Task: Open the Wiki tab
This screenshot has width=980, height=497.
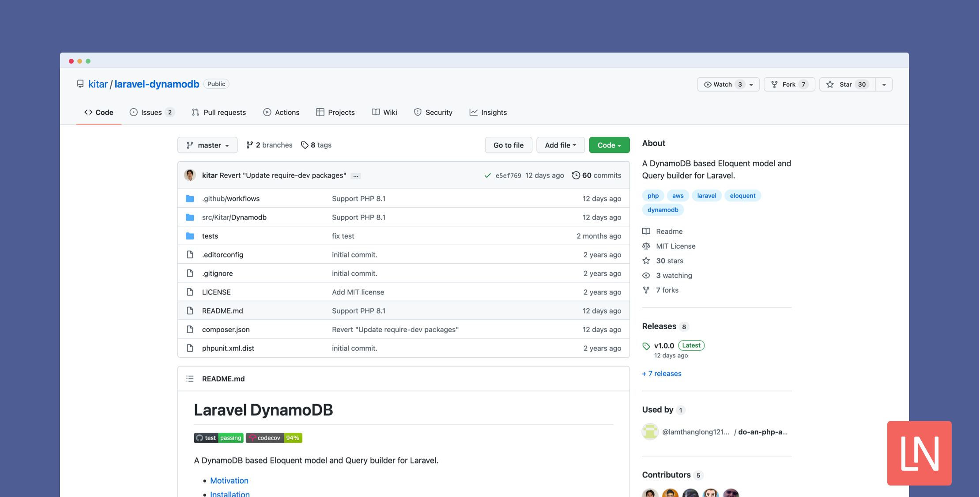Action: (384, 112)
